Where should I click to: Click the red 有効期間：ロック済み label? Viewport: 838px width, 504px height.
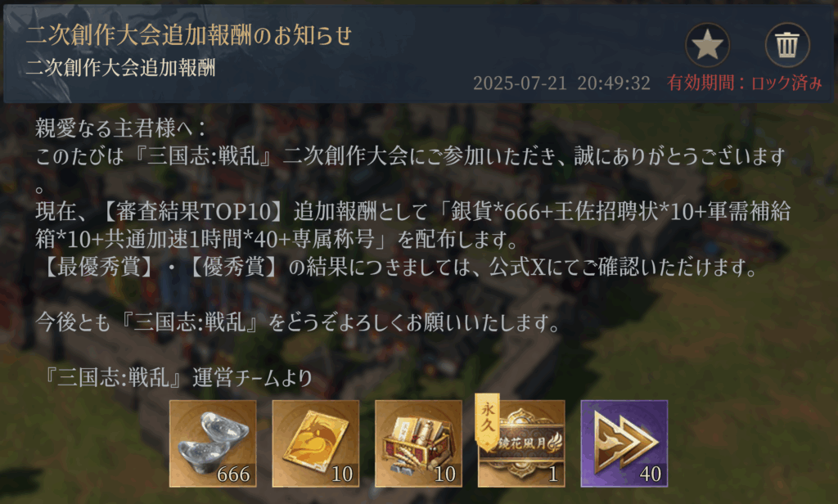click(745, 83)
